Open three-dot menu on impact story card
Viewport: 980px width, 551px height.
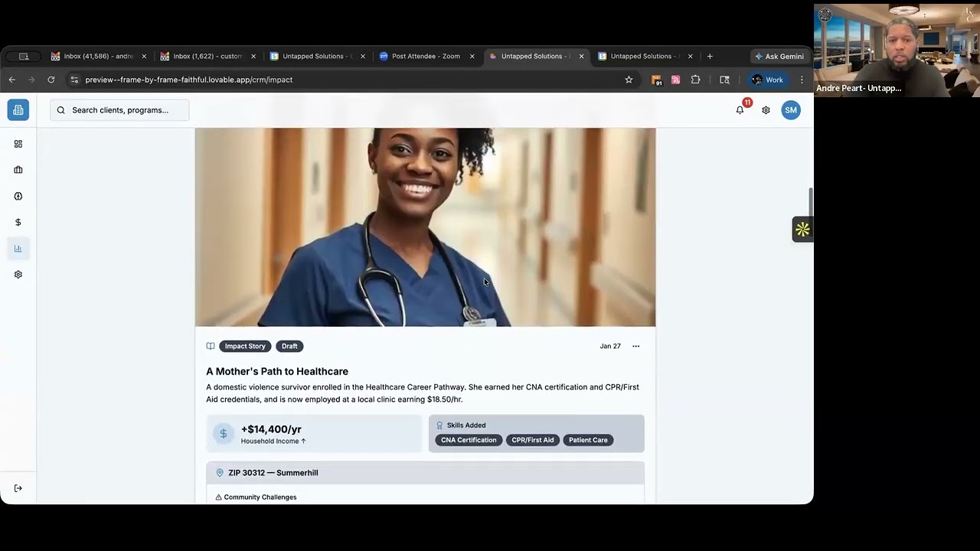(x=635, y=346)
